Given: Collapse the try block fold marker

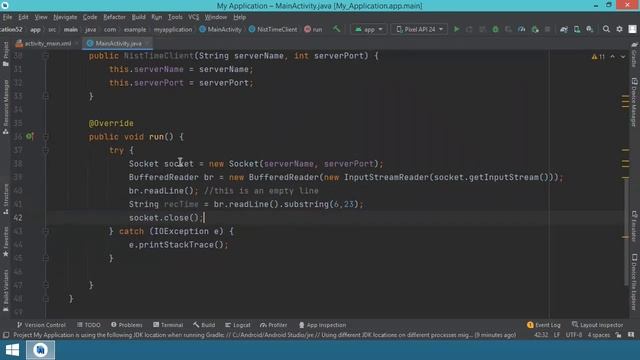Looking at the screenshot, I should tap(46, 150).
